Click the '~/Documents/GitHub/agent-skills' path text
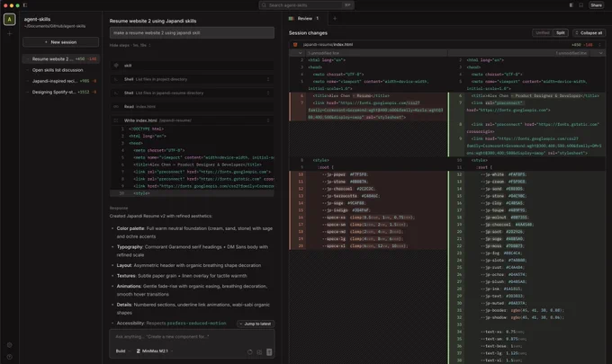The width and height of the screenshot is (612, 364). 55,26
